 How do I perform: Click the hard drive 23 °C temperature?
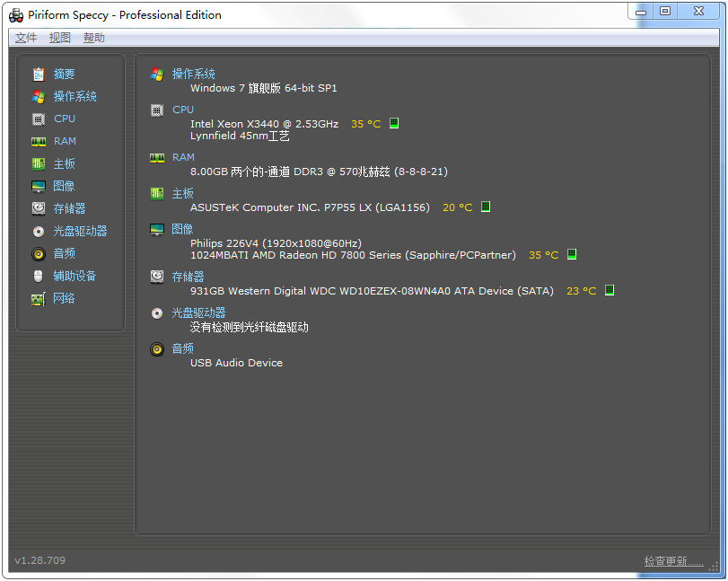click(582, 291)
